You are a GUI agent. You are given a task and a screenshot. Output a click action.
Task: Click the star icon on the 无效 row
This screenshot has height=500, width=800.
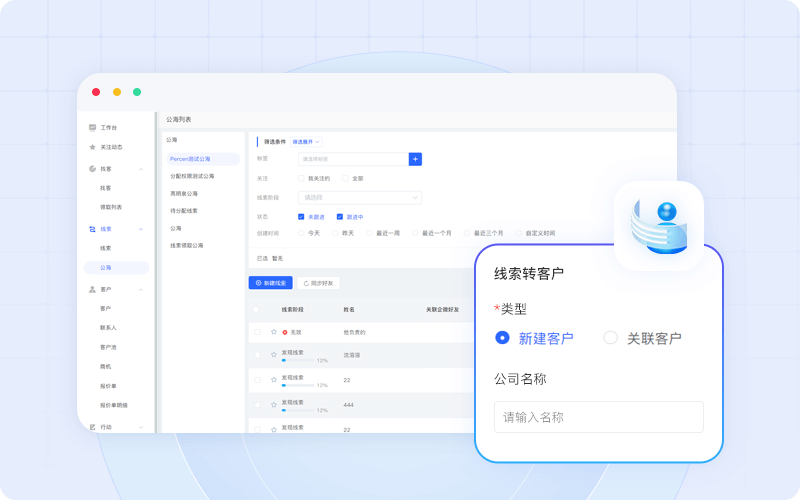[x=273, y=331]
